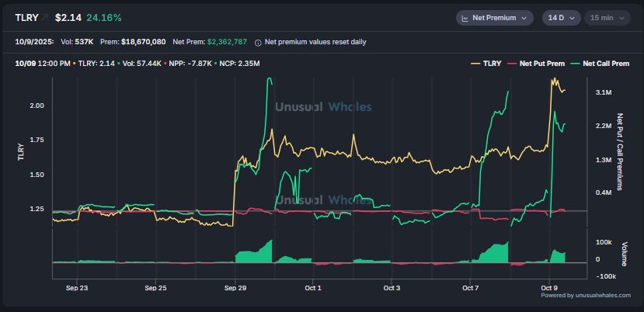Click the yellow TLRY legend line swatch
This screenshot has height=312, width=644.
pos(475,64)
